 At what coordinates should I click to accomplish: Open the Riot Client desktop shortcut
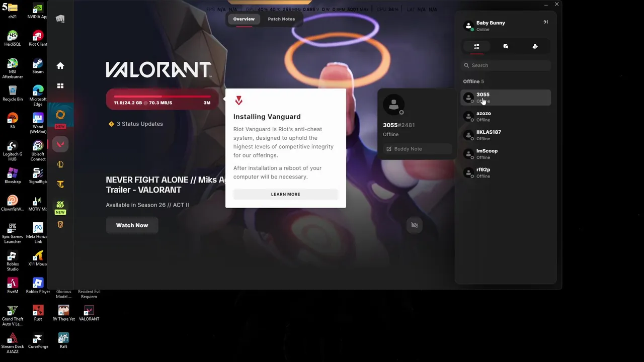(x=38, y=39)
